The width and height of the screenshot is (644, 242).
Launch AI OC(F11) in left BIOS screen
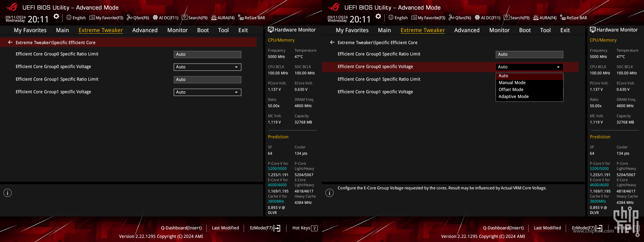166,18
